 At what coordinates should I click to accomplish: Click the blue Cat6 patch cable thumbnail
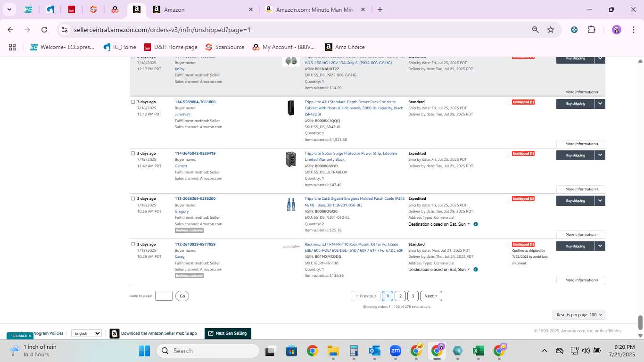click(x=291, y=204)
